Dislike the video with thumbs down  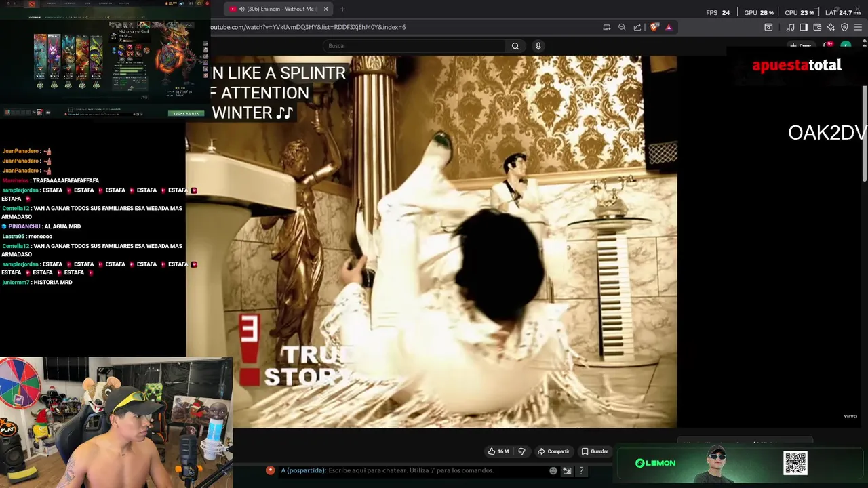coord(521,451)
